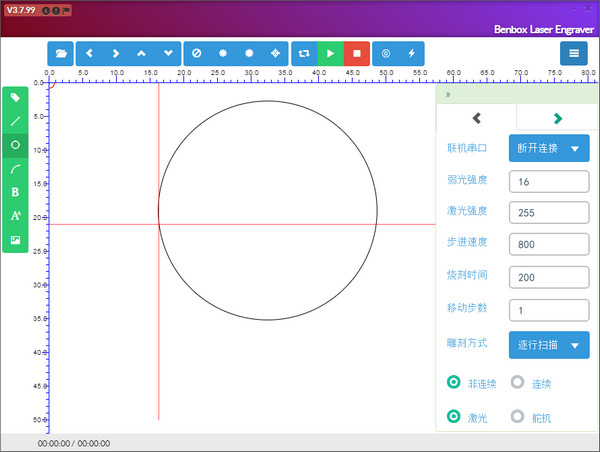Select the 连续 radio option
Screen dimensions: 600x452
(517, 382)
